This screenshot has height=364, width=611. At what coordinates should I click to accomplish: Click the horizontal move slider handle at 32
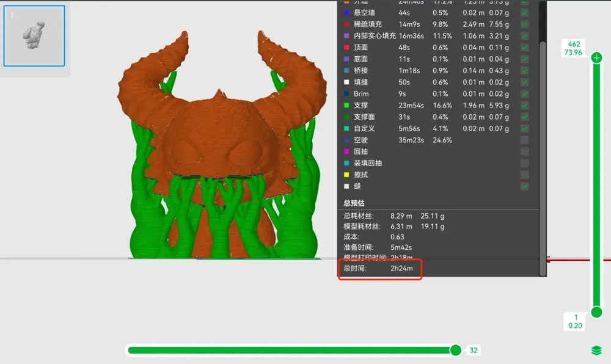point(456,350)
